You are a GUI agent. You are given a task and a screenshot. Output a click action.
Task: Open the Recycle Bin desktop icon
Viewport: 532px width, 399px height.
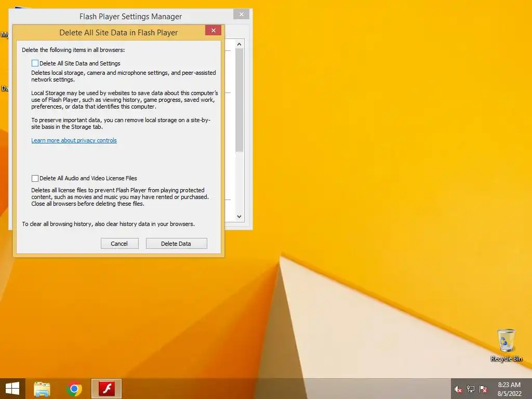point(506,345)
